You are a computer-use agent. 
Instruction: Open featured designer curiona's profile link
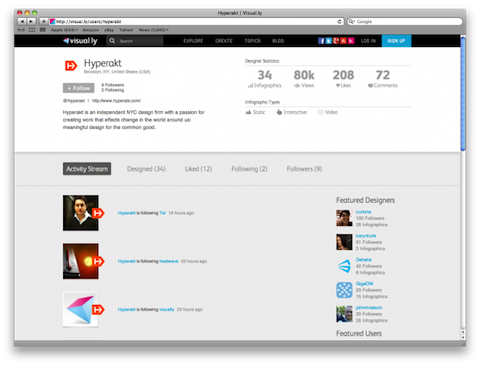pos(363,212)
